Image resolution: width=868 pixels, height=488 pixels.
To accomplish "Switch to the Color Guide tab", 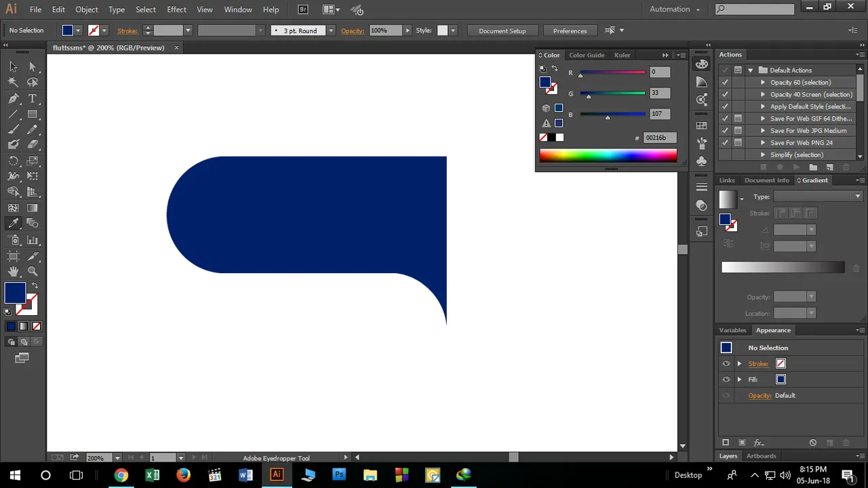I will [x=587, y=55].
